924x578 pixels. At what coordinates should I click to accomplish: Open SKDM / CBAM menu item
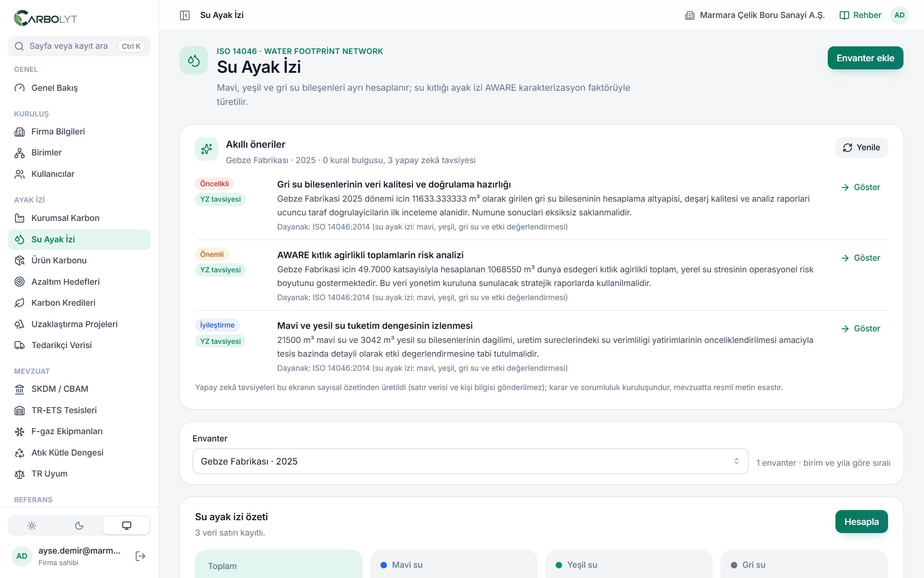point(79,389)
